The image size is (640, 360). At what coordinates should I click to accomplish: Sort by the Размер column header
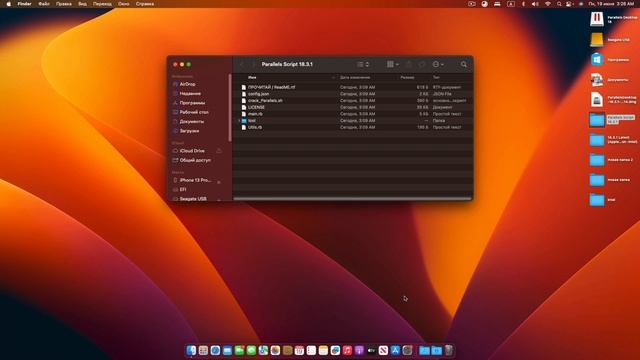[407, 77]
